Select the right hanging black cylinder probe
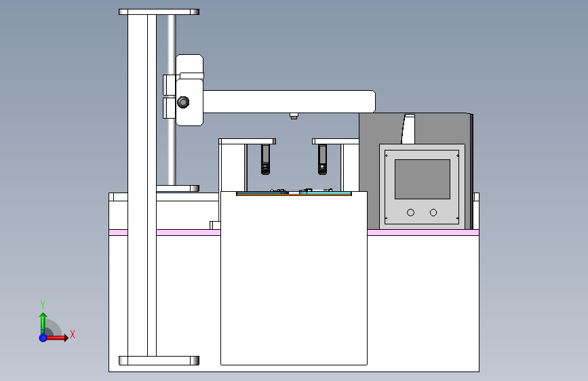588x381 pixels. 322,159
